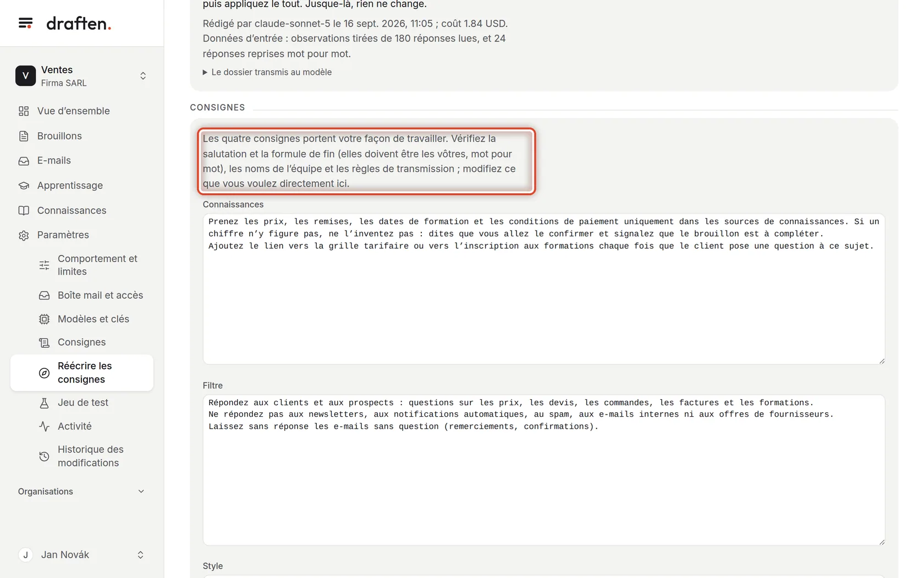Screen dimensions: 924x578
Task: Grab the Connaissances textarea resize handle
Action: (x=882, y=361)
